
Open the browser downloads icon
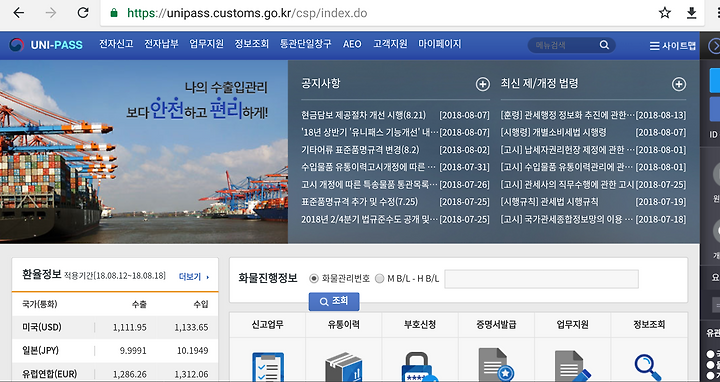(x=692, y=13)
